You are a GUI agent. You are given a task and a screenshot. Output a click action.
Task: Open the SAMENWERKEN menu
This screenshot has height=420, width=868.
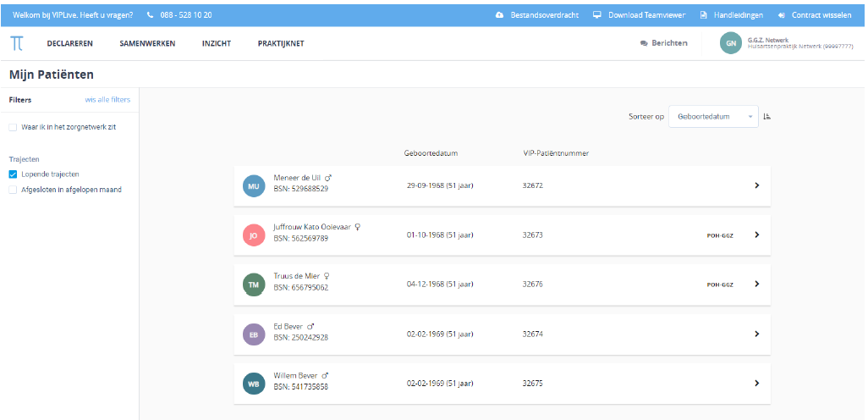pyautogui.click(x=147, y=44)
